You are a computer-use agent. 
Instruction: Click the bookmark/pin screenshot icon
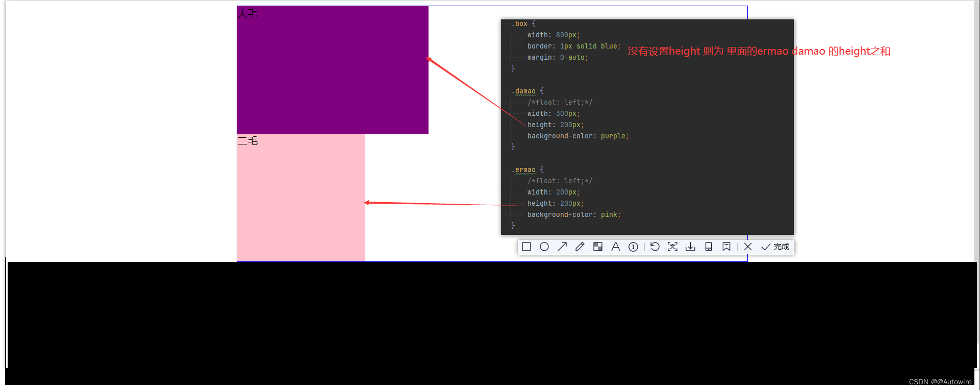[726, 247]
